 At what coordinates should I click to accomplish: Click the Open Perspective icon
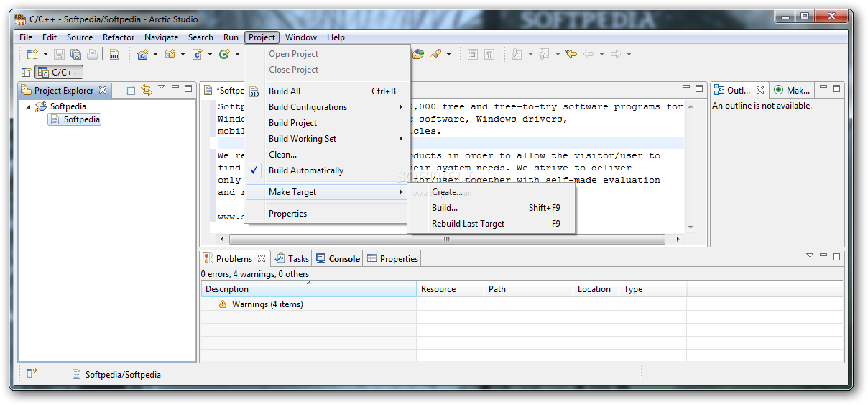click(x=26, y=72)
